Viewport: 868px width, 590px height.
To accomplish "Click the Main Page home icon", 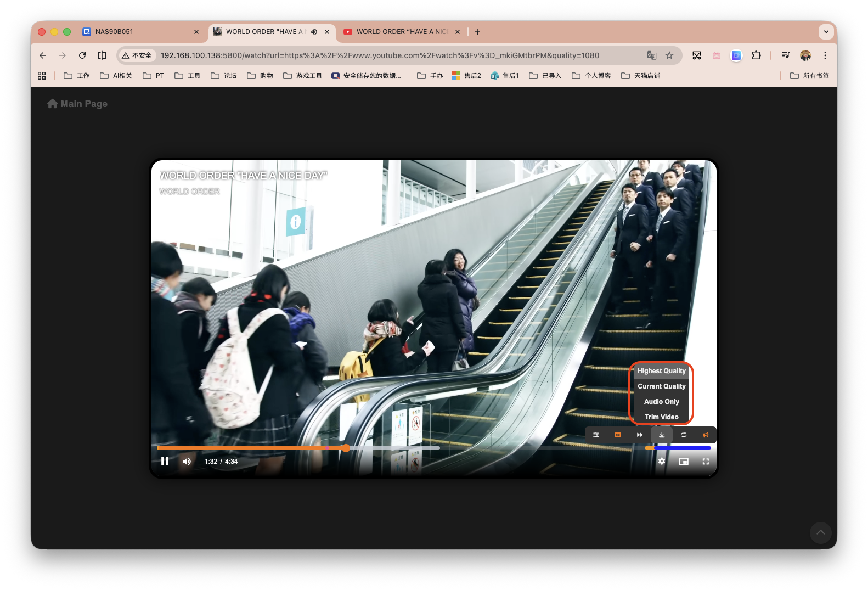I will pos(53,104).
